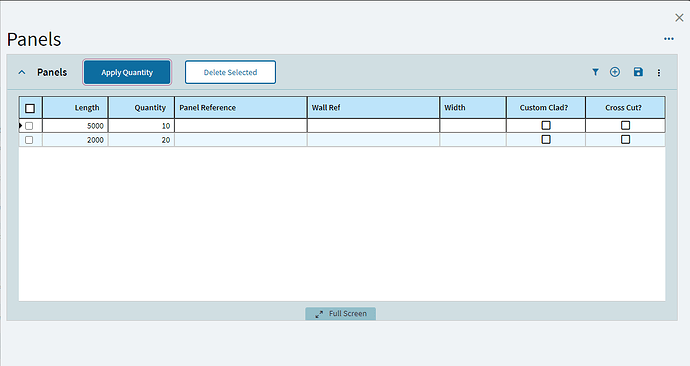Tick Custom Clad for the 5000 row
Image resolution: width=690 pixels, height=366 pixels.
pyautogui.click(x=546, y=125)
